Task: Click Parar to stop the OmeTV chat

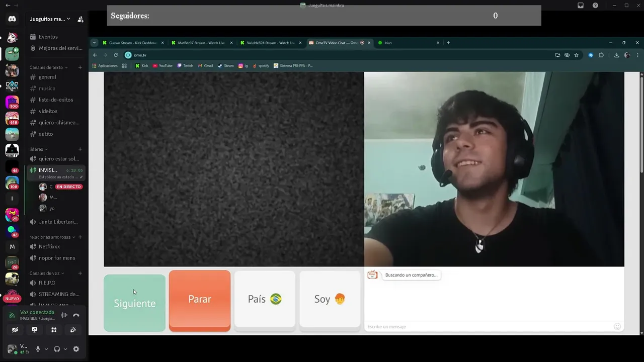Action: click(200, 301)
